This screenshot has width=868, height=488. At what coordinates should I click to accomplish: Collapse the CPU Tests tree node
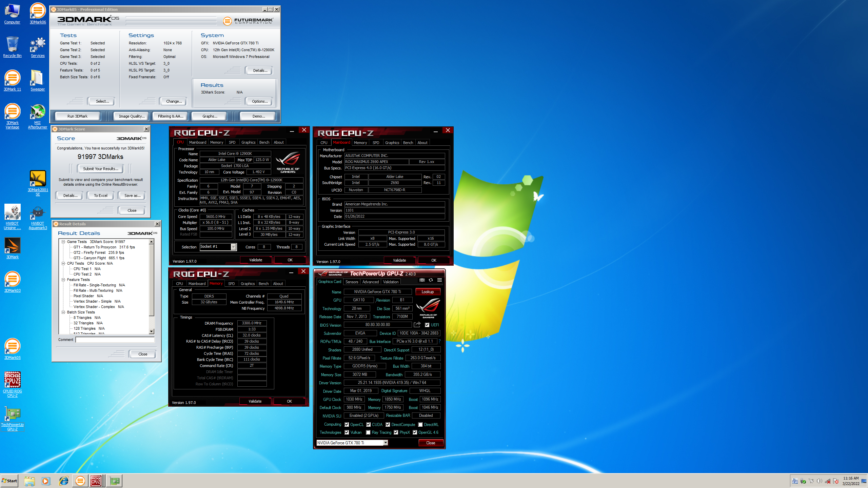tap(63, 263)
